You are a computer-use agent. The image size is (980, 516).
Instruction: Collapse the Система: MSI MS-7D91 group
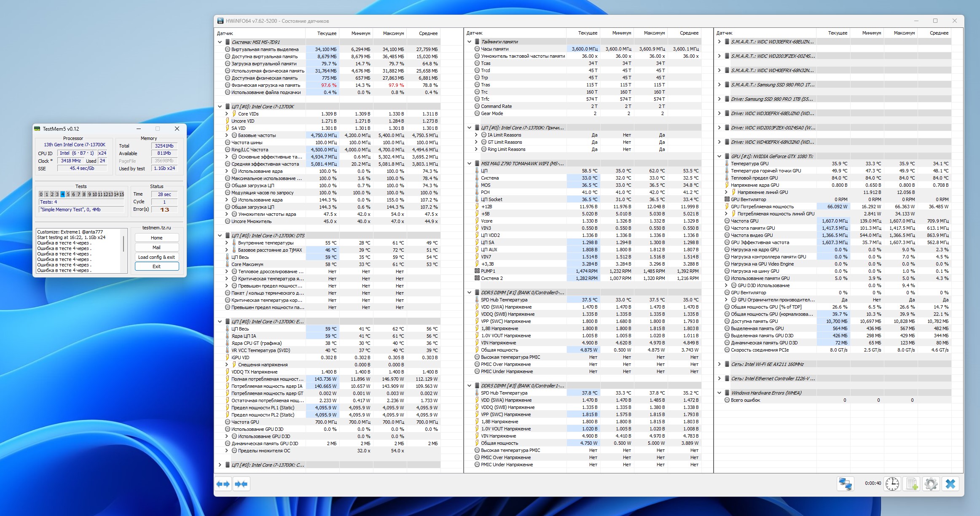pos(220,42)
